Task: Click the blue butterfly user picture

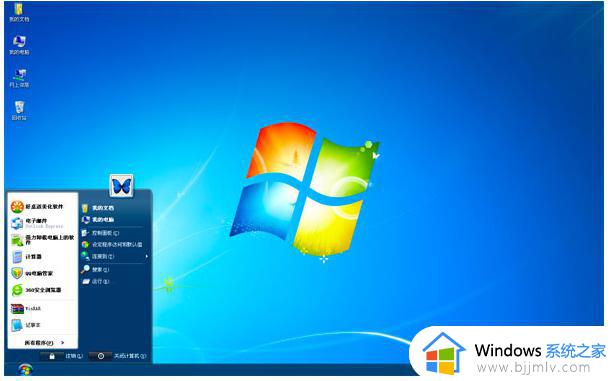Action: (x=121, y=186)
